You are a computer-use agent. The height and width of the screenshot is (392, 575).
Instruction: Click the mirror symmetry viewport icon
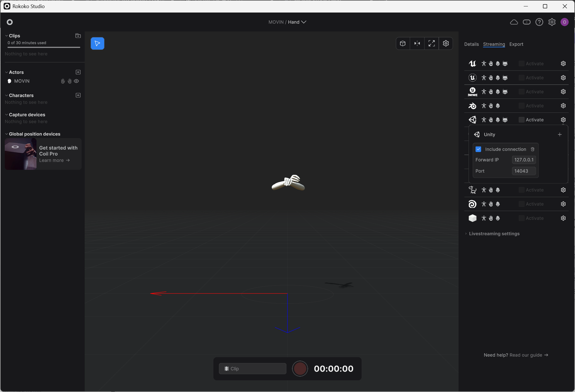point(417,43)
